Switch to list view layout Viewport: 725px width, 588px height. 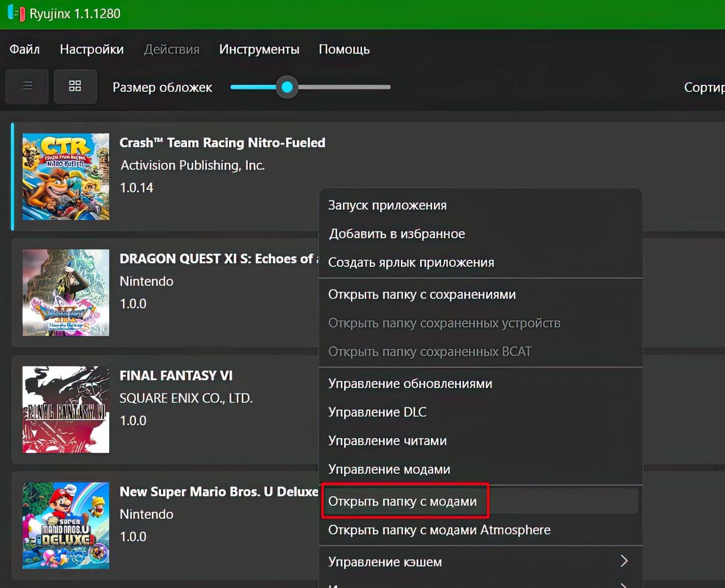(27, 86)
